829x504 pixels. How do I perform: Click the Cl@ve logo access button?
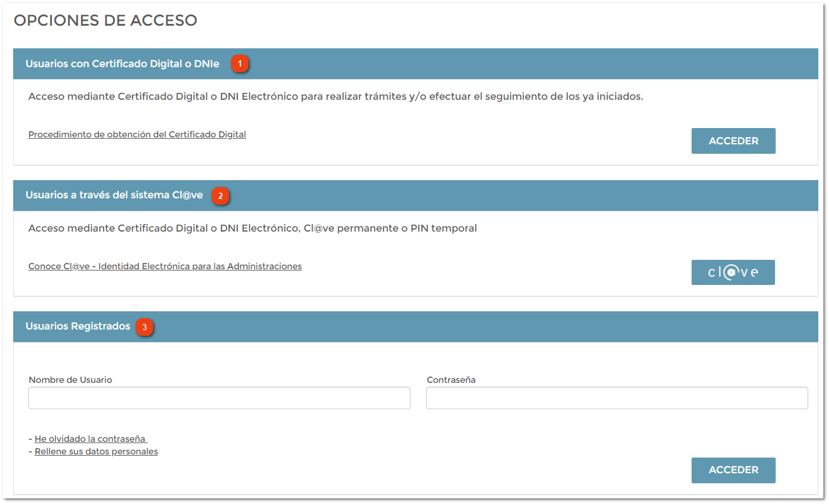pyautogui.click(x=733, y=272)
